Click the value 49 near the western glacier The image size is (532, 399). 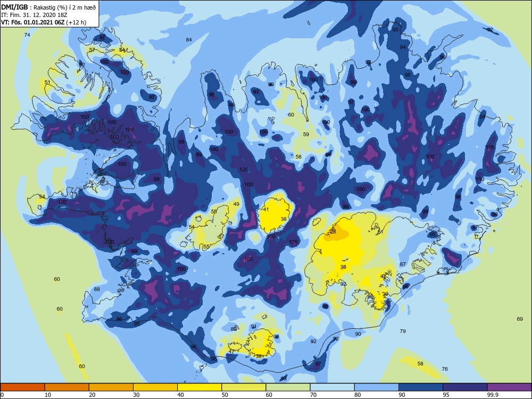[x=237, y=204]
